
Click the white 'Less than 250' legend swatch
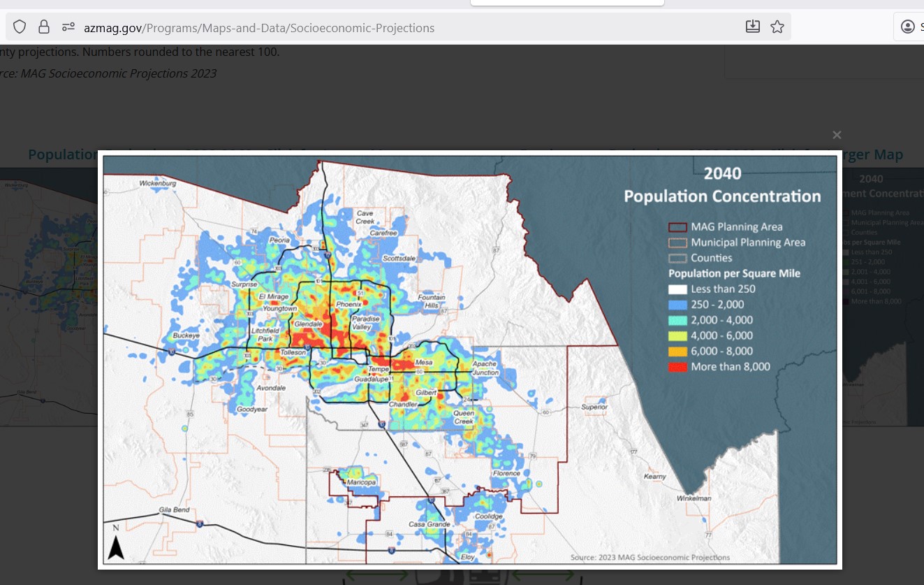coord(677,289)
